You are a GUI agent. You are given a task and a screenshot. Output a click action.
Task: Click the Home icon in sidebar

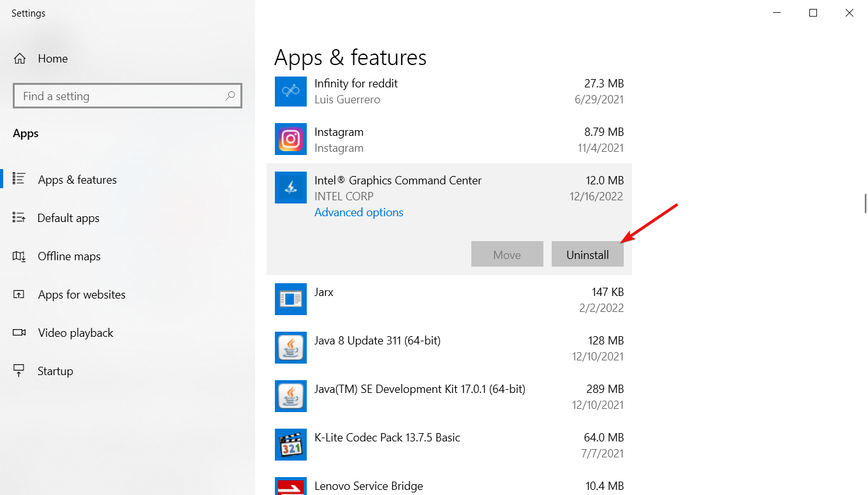click(20, 59)
